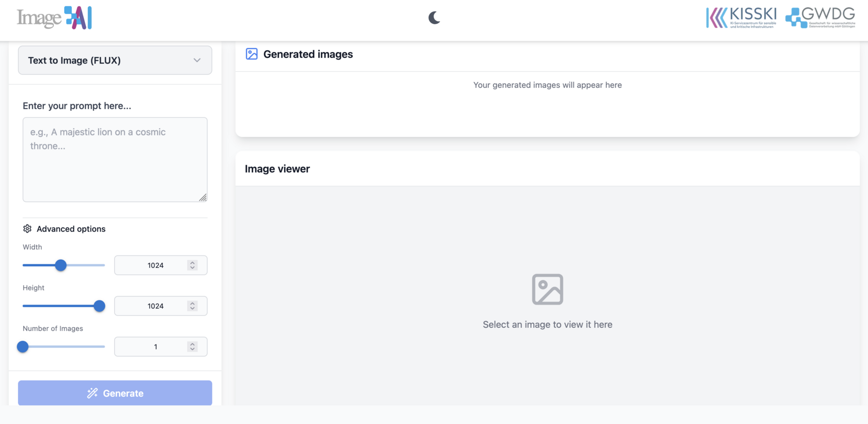
Task: Open the Text to Image (FLUX) dropdown
Action: [115, 60]
